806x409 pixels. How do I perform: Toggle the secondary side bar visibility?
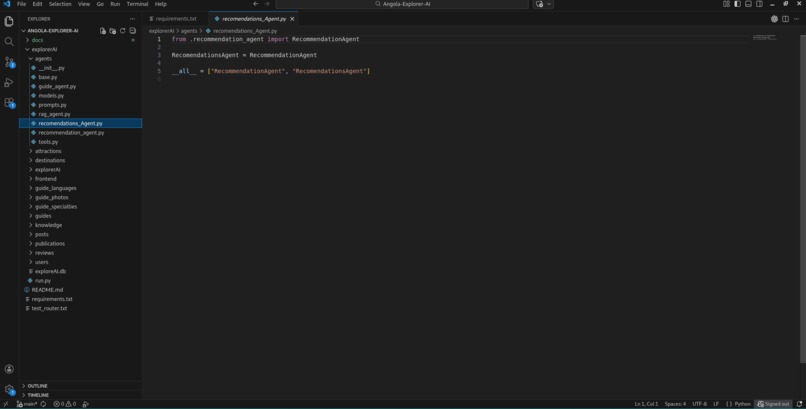(x=759, y=4)
